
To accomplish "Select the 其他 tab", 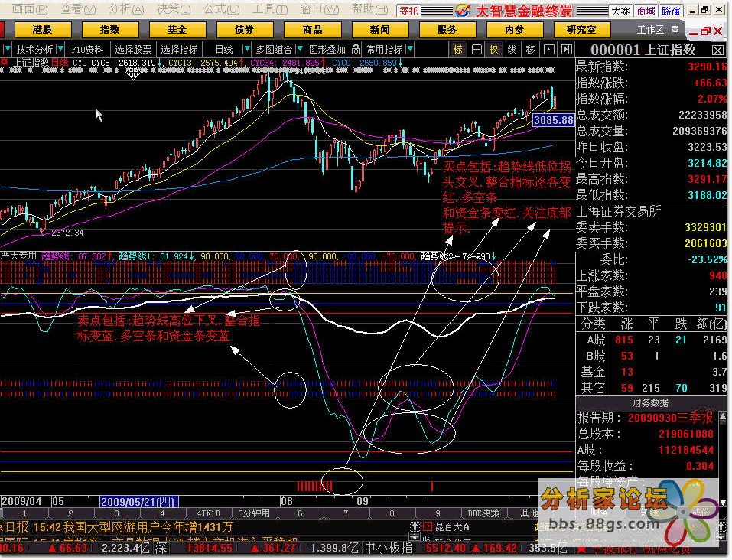I will point(529,513).
